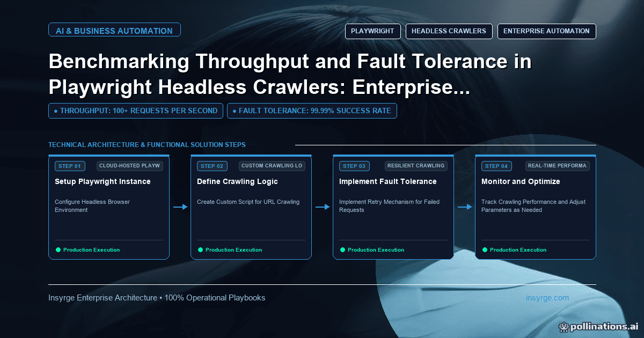Click the STEP 03 badge
This screenshot has width=644, height=338.
(354, 166)
